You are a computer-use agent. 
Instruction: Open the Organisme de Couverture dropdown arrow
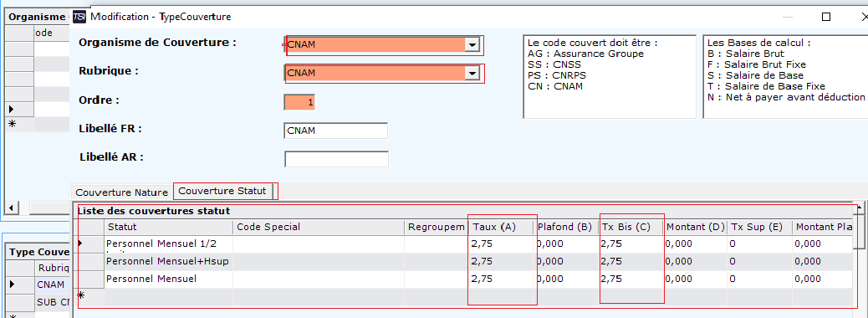click(472, 45)
